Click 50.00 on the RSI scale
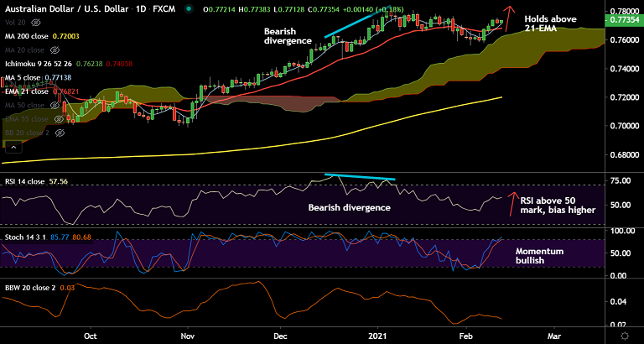 pos(620,205)
